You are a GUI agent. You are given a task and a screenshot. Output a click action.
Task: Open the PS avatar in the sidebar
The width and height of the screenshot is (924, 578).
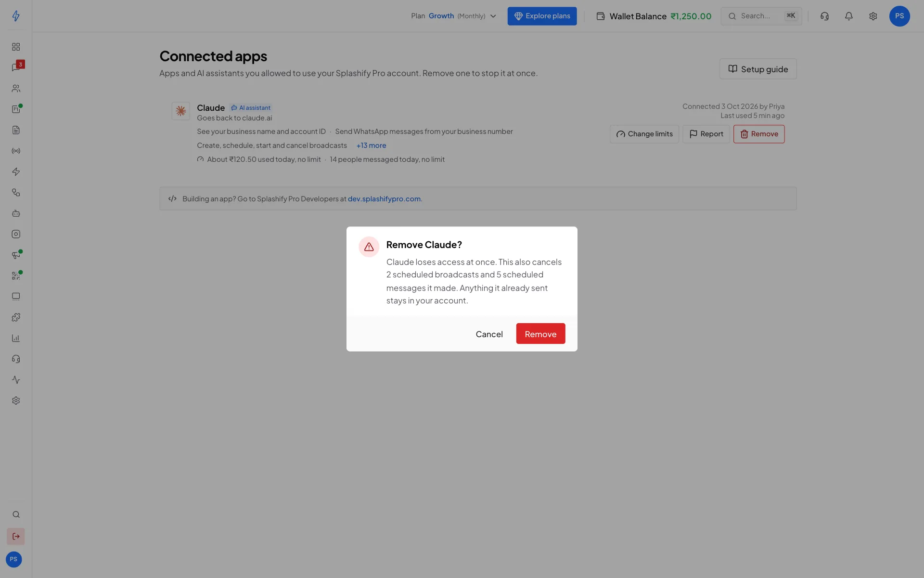pyautogui.click(x=13, y=559)
